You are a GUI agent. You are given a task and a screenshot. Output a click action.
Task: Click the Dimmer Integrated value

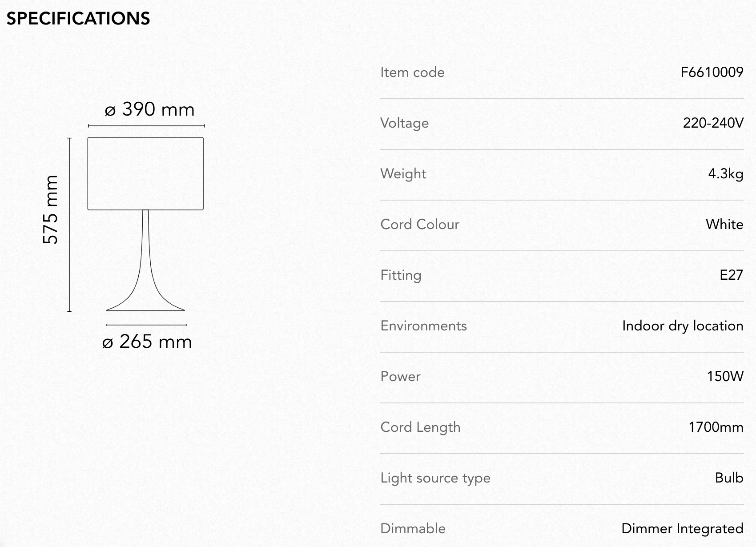tap(683, 529)
